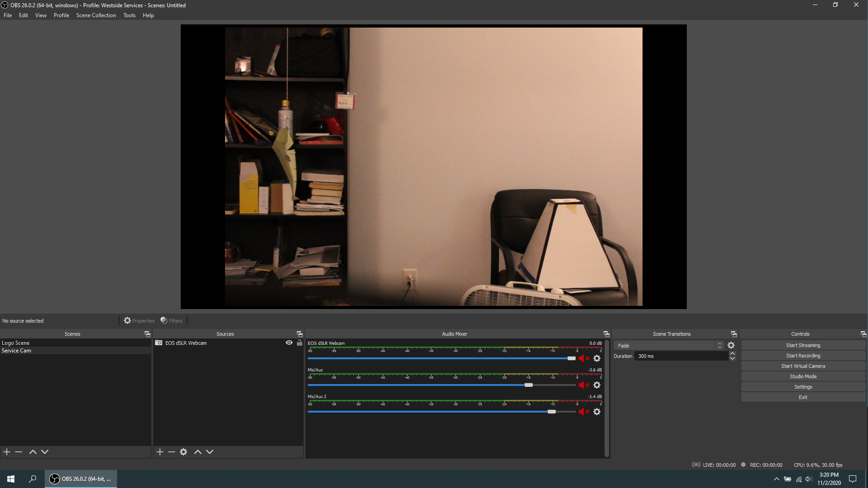
Task: Add a new source with the plus icon
Action: click(160, 451)
